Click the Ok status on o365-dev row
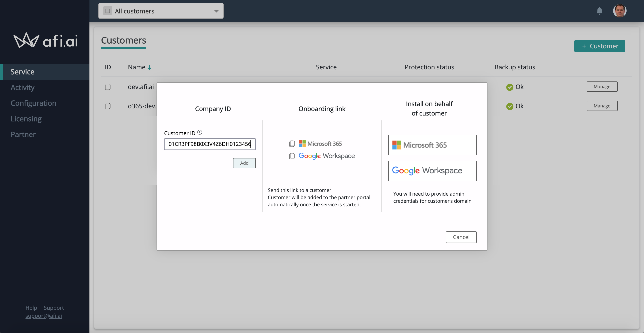 515,106
